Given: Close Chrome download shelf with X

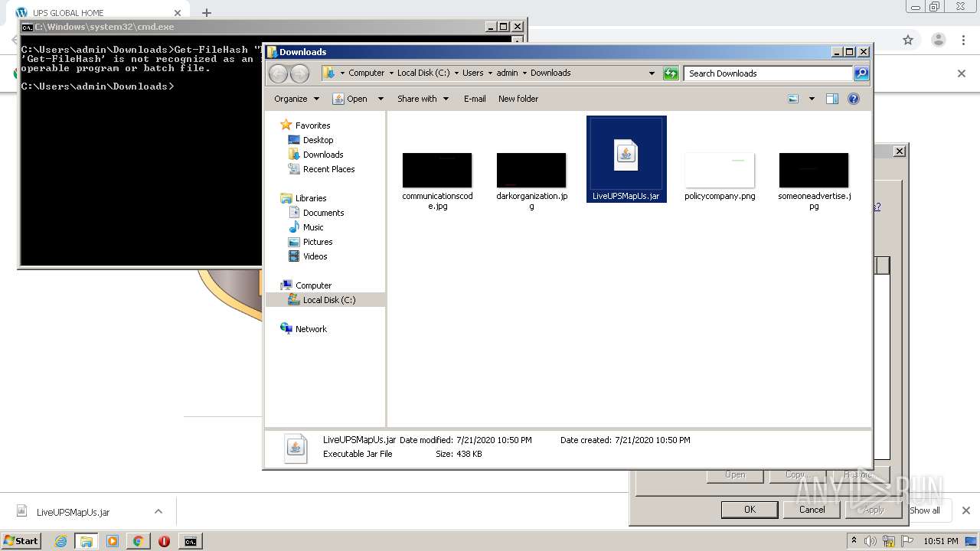Looking at the screenshot, I should pyautogui.click(x=965, y=510).
